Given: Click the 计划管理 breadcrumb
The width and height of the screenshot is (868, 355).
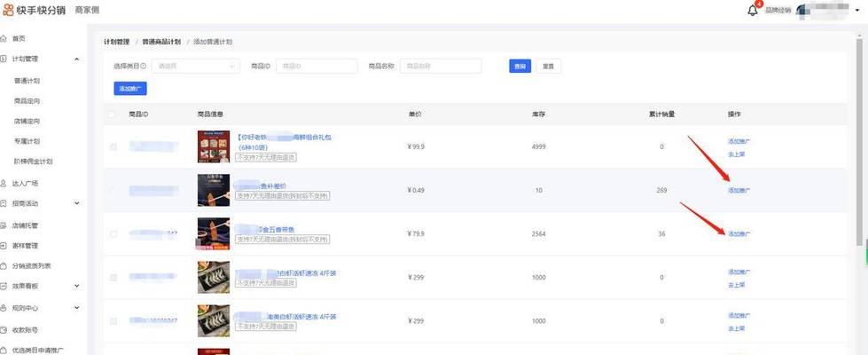Looking at the screenshot, I should (117, 42).
